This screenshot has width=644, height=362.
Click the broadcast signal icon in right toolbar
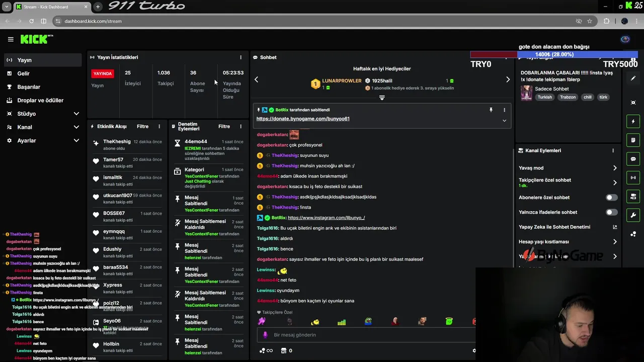point(633,177)
